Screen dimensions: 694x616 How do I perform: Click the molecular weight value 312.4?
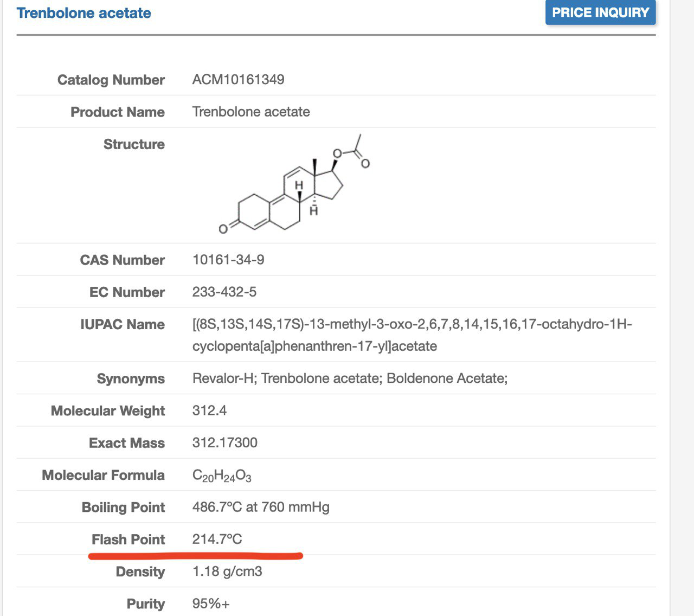[209, 410]
